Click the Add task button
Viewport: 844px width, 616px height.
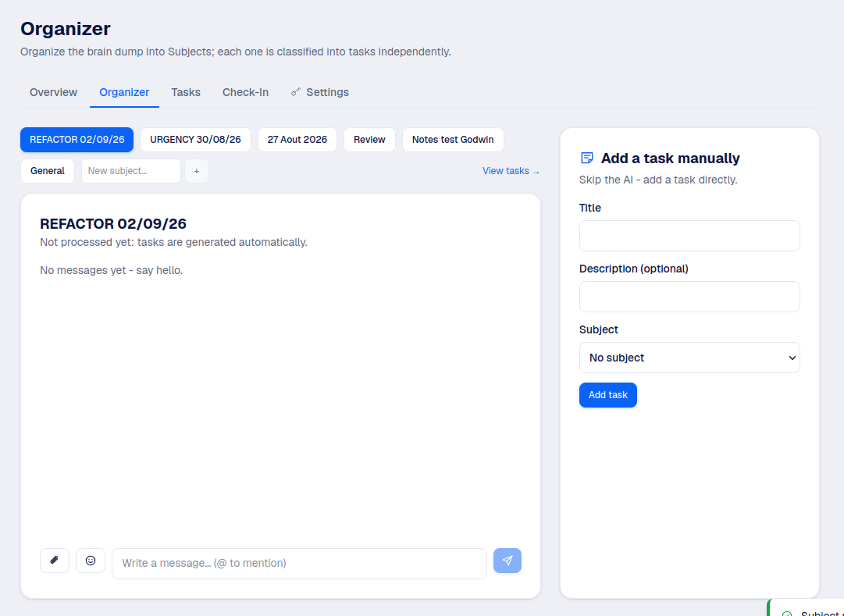click(x=607, y=395)
